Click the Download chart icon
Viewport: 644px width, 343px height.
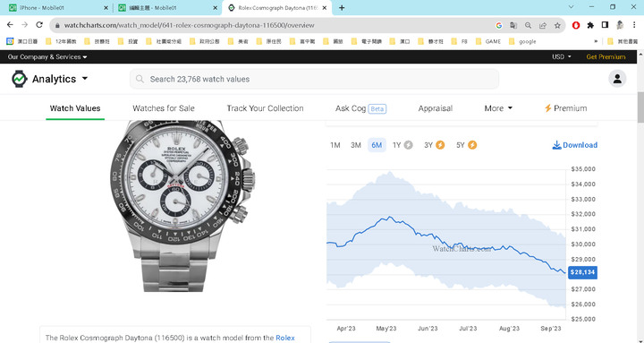point(556,145)
